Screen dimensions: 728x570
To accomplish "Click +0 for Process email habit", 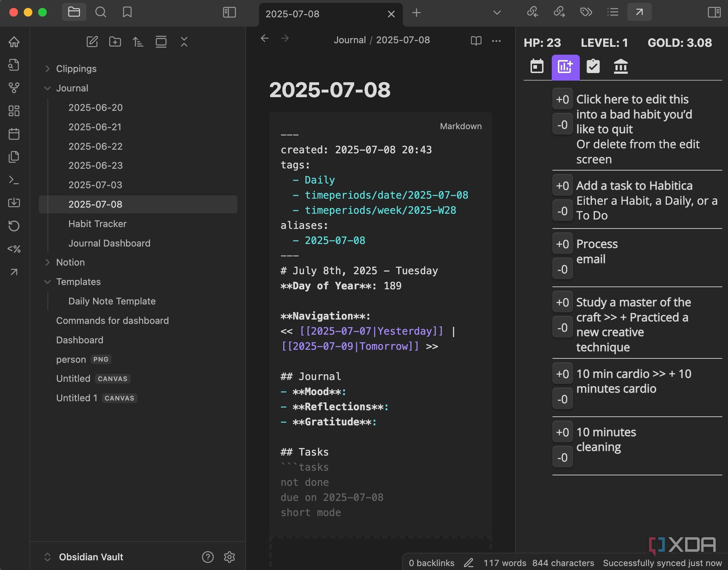I will click(x=563, y=244).
